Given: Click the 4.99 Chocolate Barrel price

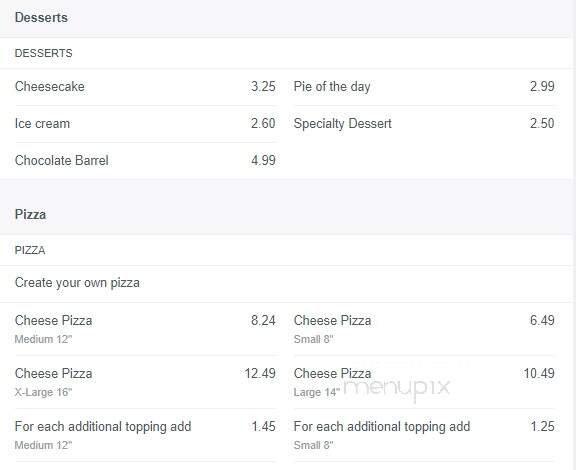Looking at the screenshot, I should click(263, 161).
